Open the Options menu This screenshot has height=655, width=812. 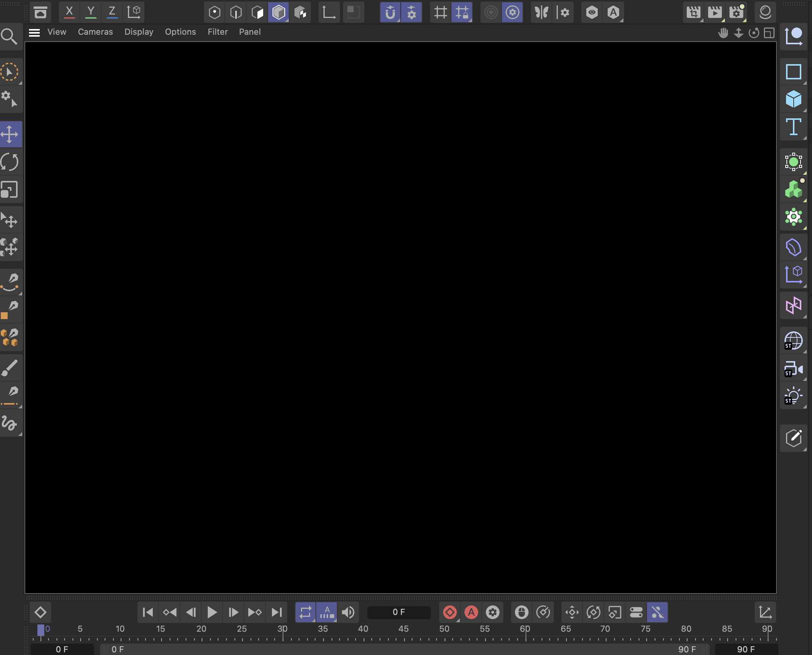pos(180,32)
